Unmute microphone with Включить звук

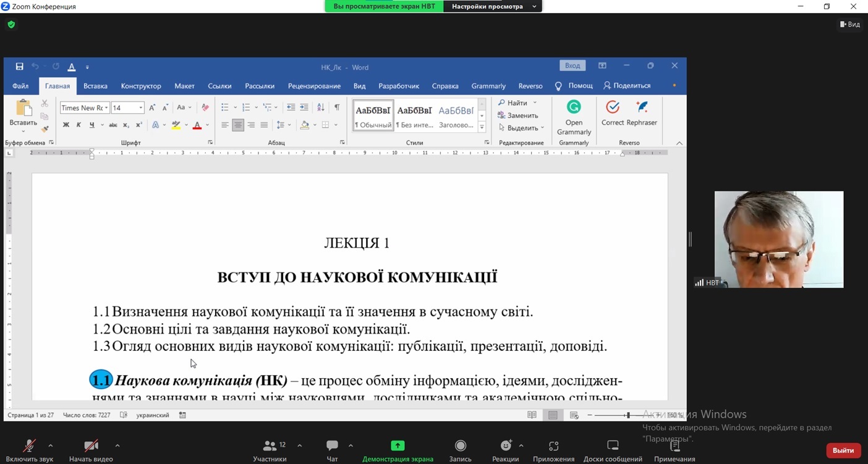coord(29,446)
